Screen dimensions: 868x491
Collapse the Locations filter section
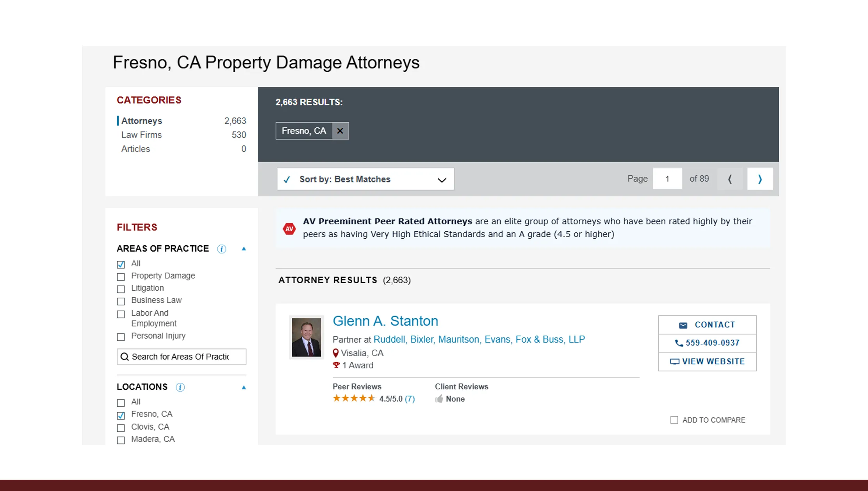244,387
